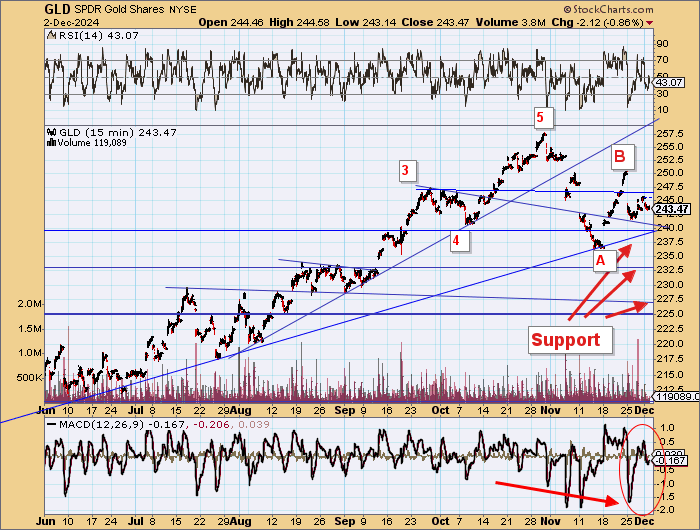Click the RSI(14) 43.07 legend

coord(99,35)
